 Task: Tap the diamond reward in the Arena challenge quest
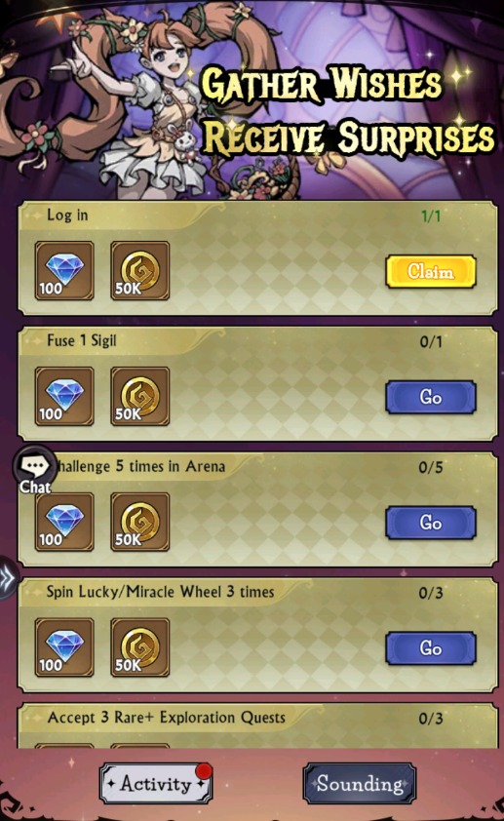(64, 522)
